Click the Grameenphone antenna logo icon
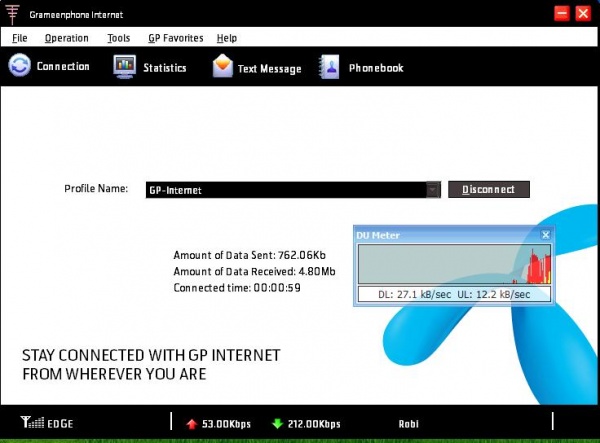600x443 pixels. click(x=12, y=14)
